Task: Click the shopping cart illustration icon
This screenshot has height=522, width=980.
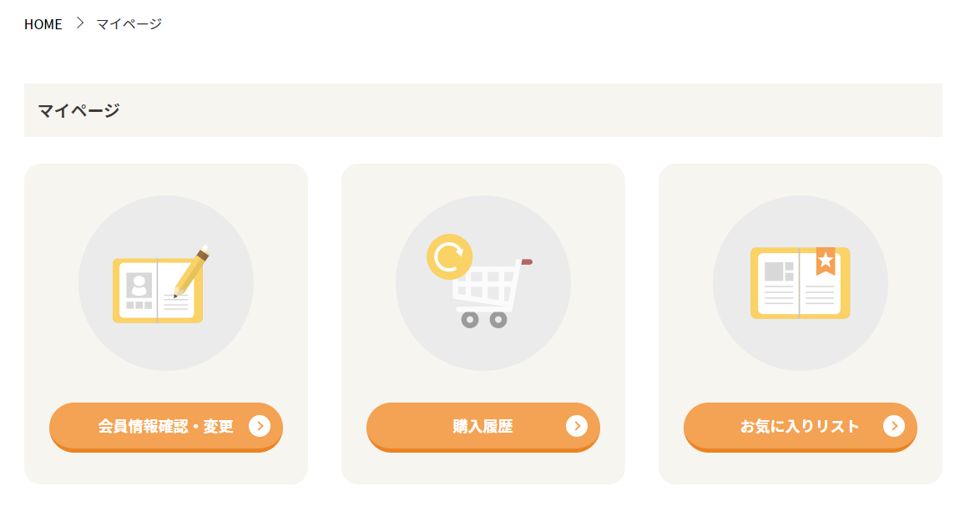Action: (480, 281)
